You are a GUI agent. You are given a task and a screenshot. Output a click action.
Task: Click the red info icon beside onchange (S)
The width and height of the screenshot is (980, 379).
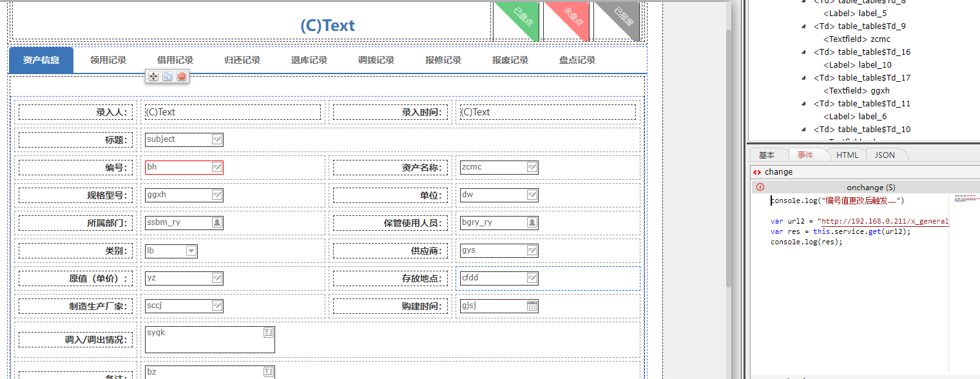coord(760,187)
